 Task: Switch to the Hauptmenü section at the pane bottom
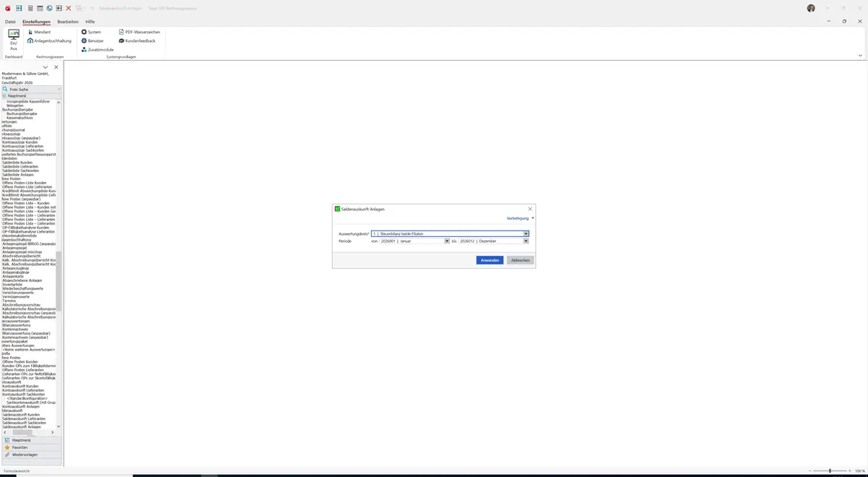point(32,440)
